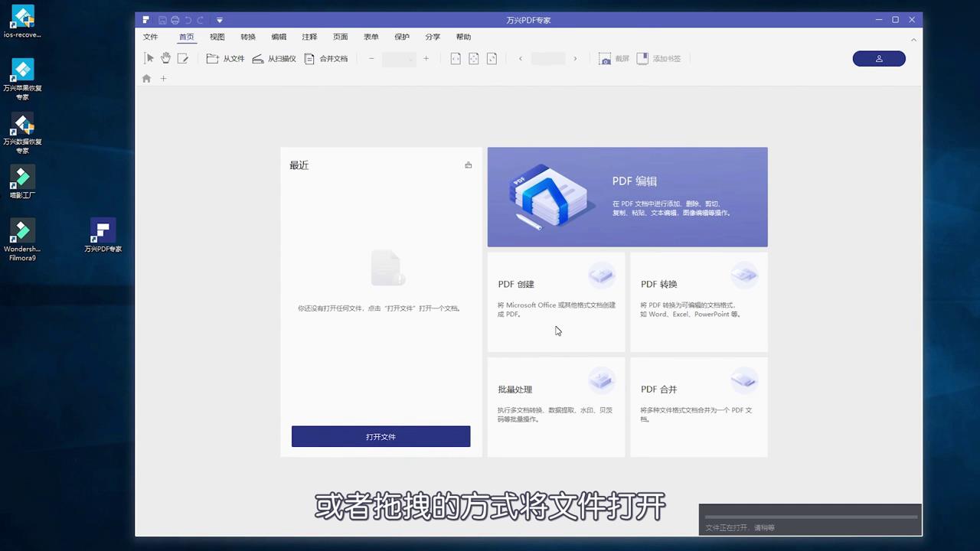Click the 添加书签 add bookmark tool
Screen dimensions: 980x551
658,58
